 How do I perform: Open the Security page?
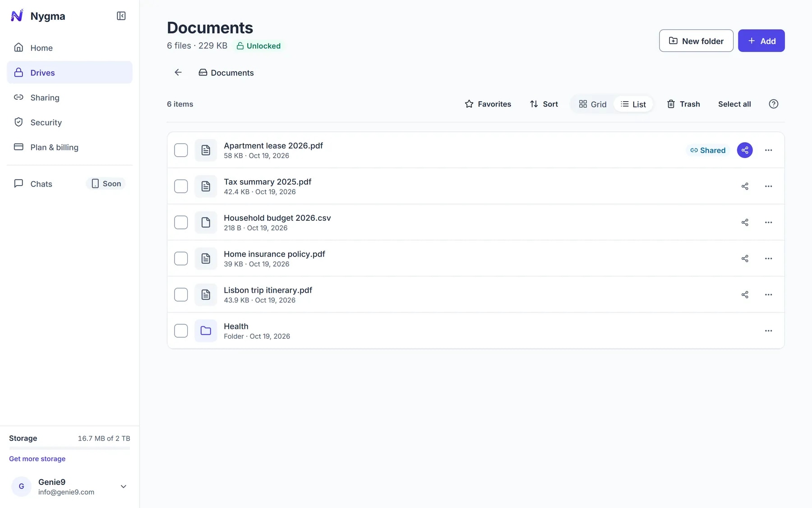(69, 122)
